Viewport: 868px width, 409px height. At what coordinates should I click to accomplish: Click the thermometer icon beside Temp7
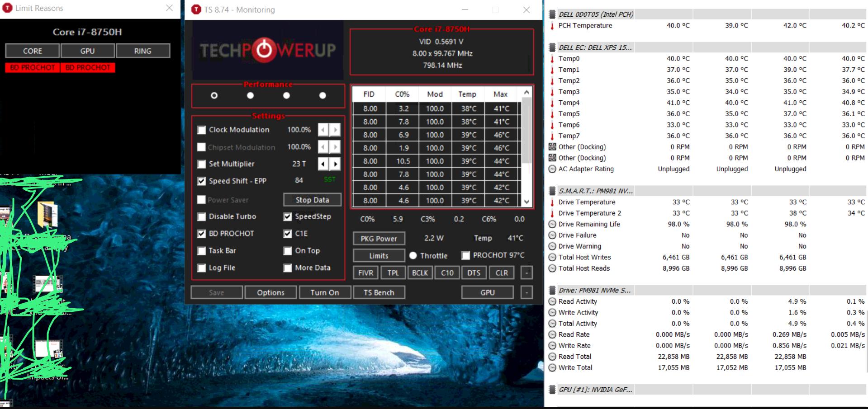pos(552,136)
